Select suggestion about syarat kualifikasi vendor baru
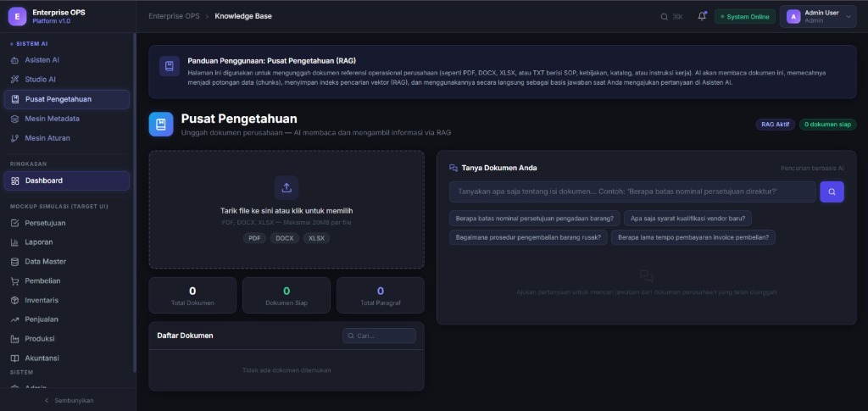Viewport: 868px width, 411px height. pos(687,219)
